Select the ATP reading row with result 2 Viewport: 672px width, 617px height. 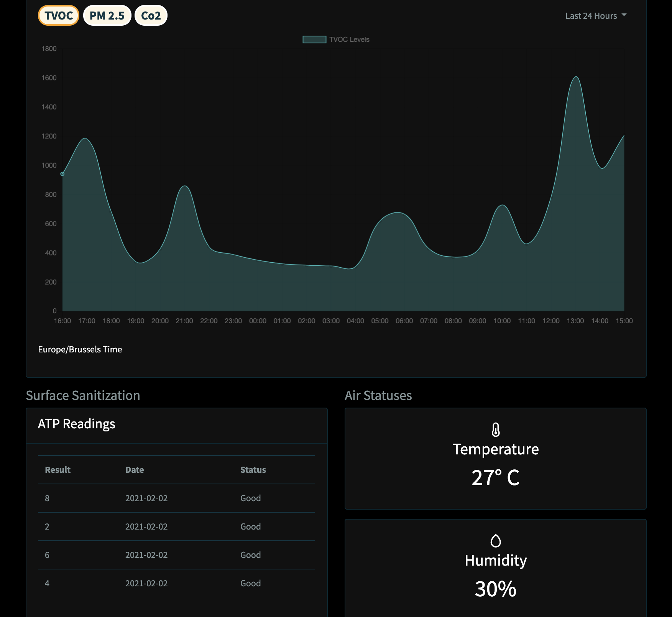176,527
